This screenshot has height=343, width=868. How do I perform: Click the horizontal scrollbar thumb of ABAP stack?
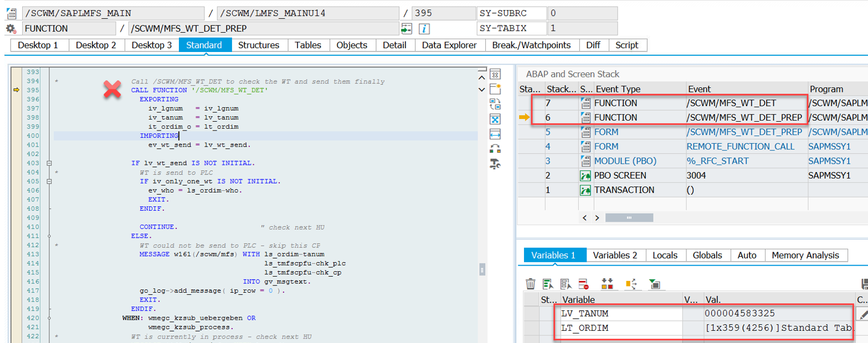pyautogui.click(x=629, y=218)
